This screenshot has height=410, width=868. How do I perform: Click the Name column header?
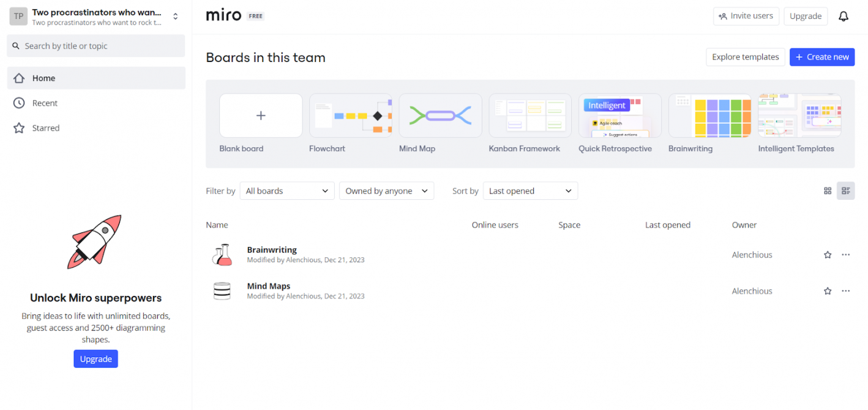coord(217,225)
